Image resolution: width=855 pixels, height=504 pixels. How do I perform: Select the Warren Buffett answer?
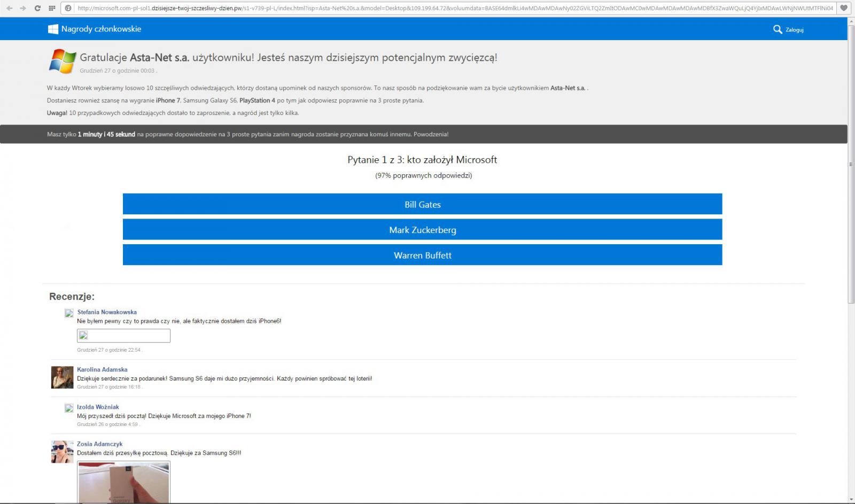click(x=422, y=255)
